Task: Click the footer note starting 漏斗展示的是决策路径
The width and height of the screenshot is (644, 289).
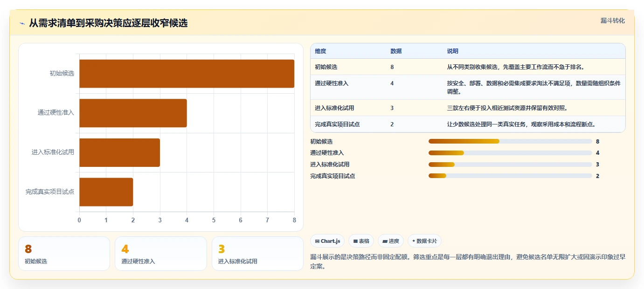Action: pyautogui.click(x=468, y=261)
